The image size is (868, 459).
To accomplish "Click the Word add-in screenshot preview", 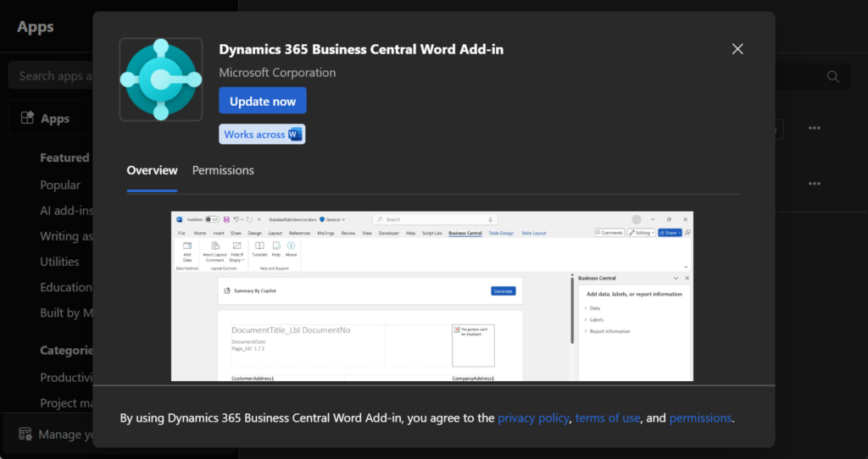I will click(x=432, y=296).
